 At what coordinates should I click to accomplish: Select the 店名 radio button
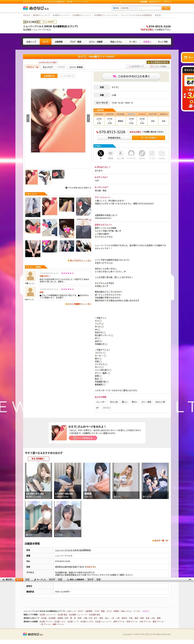[114, 8]
